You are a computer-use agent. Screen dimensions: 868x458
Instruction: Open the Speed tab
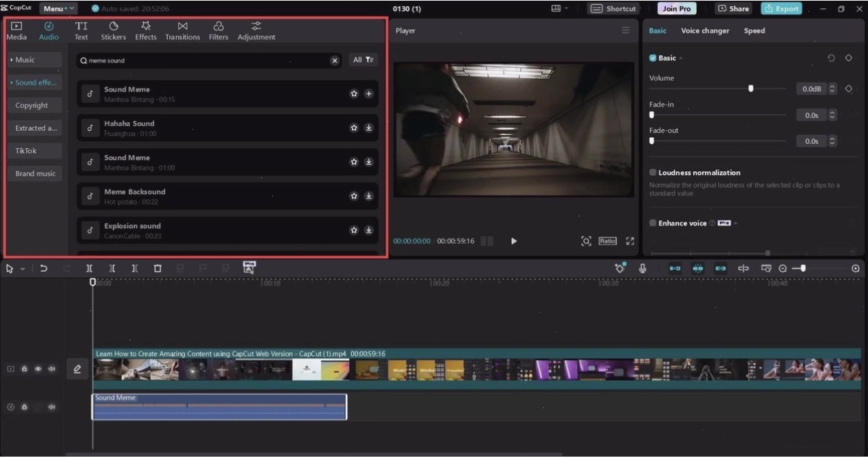(754, 31)
